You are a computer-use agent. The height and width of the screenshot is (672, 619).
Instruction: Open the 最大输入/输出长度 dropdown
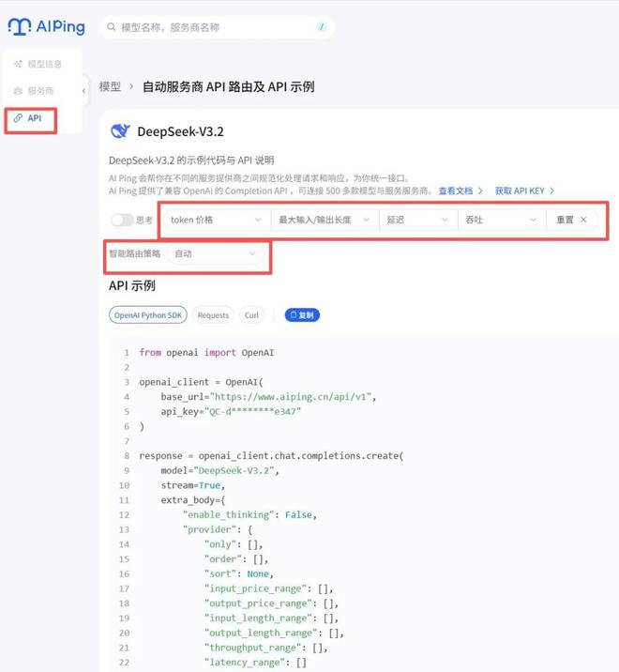325,220
